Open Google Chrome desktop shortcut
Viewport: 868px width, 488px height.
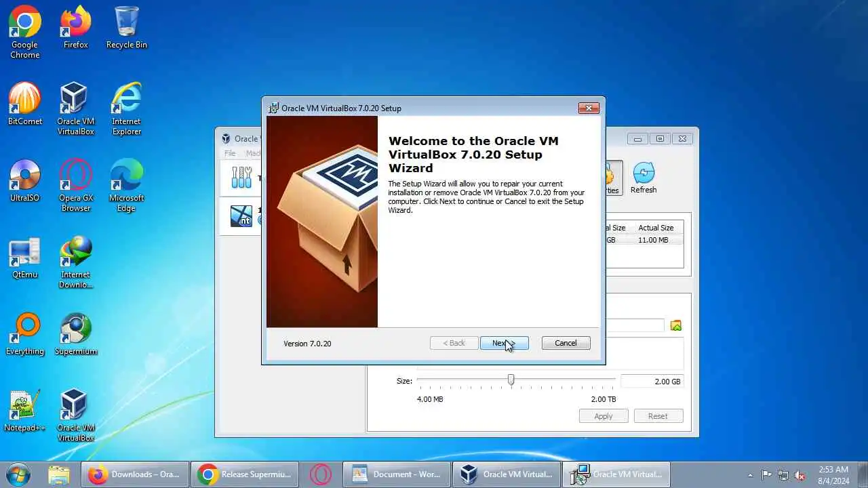coord(24,33)
